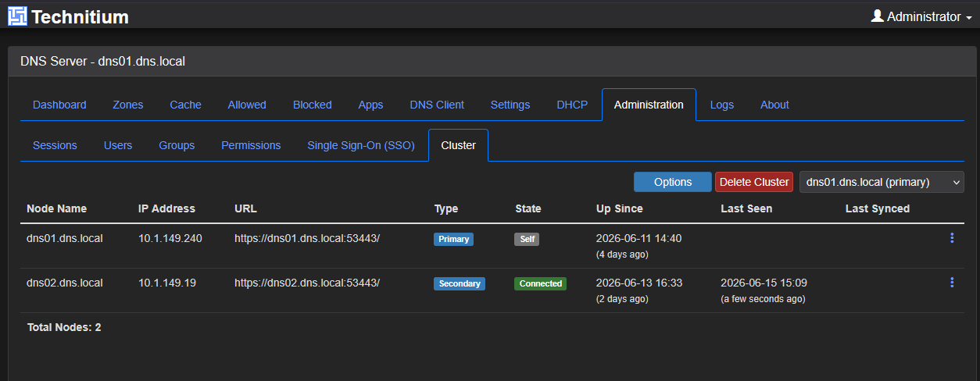This screenshot has height=381, width=980.
Task: Click the IP address 10.1.149.240
Action: (x=170, y=238)
